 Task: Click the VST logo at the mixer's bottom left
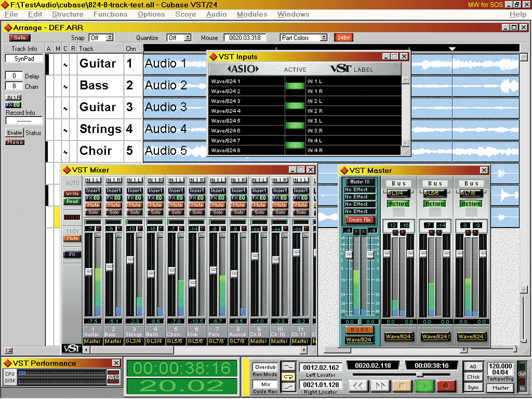pyautogui.click(x=71, y=348)
